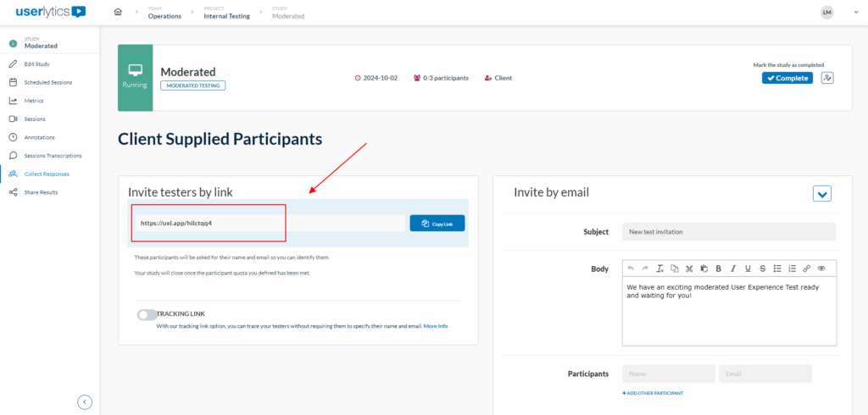Mark the study as Complete
The width and height of the screenshot is (868, 415).
[787, 78]
